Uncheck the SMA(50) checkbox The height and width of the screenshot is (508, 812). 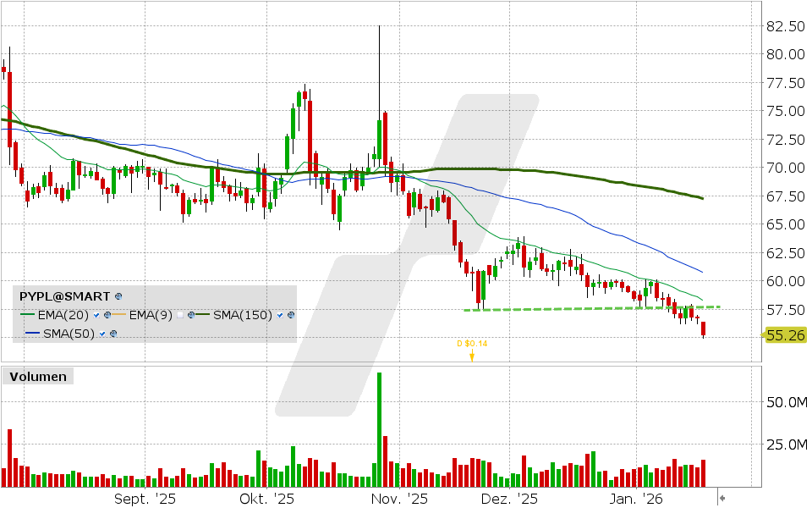pos(101,334)
